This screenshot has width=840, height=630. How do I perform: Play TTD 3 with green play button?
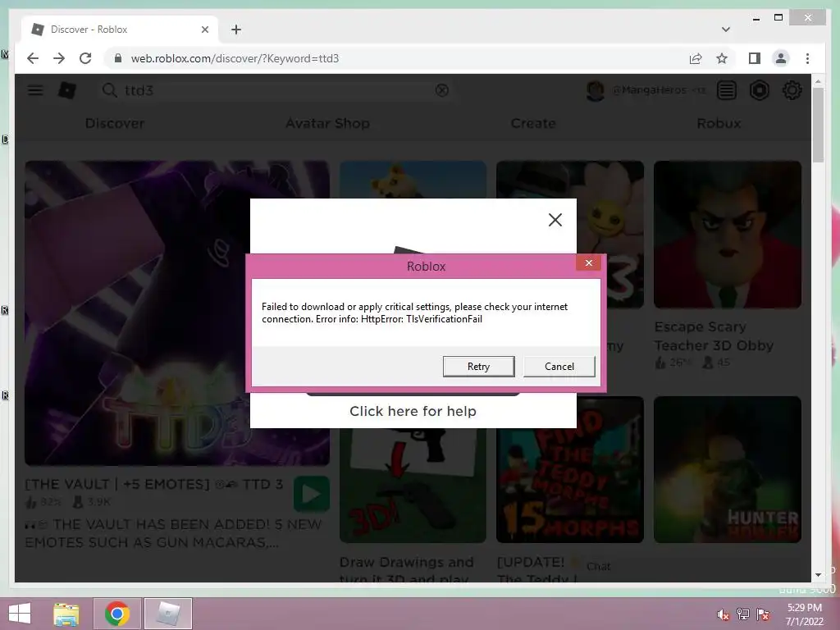click(x=311, y=494)
